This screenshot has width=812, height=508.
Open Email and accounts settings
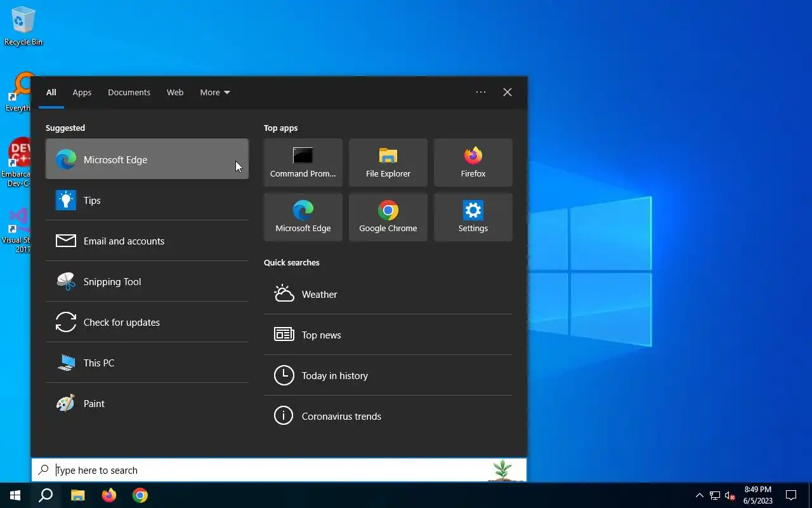(147, 241)
